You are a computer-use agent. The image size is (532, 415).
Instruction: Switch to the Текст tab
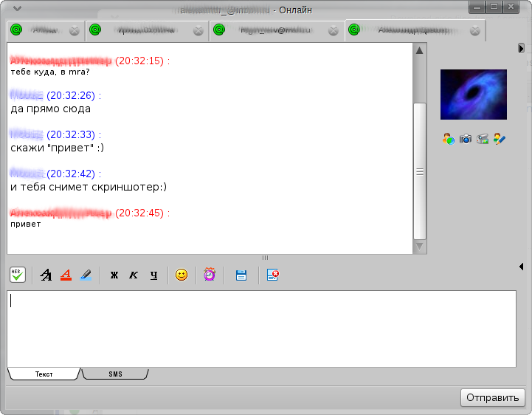tap(44, 374)
